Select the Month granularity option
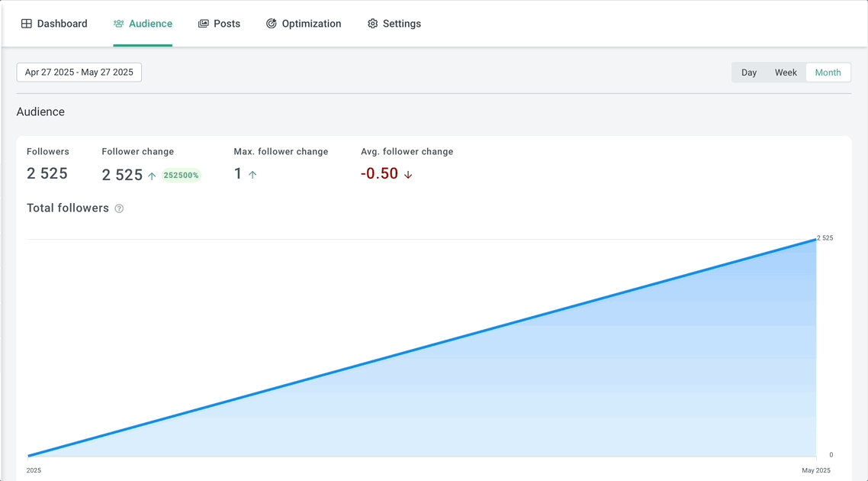Viewport: 868px width, 481px height. click(828, 73)
